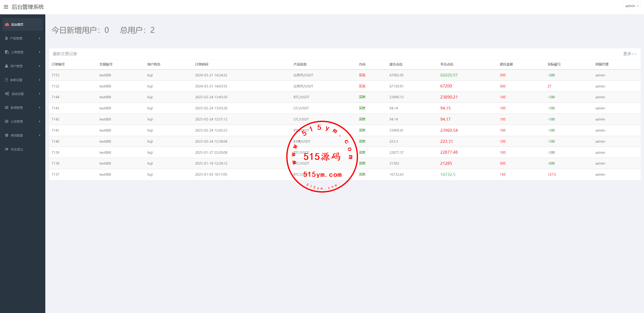
Task: Click the clipboard icon for 订单管理
Action: pos(7,52)
